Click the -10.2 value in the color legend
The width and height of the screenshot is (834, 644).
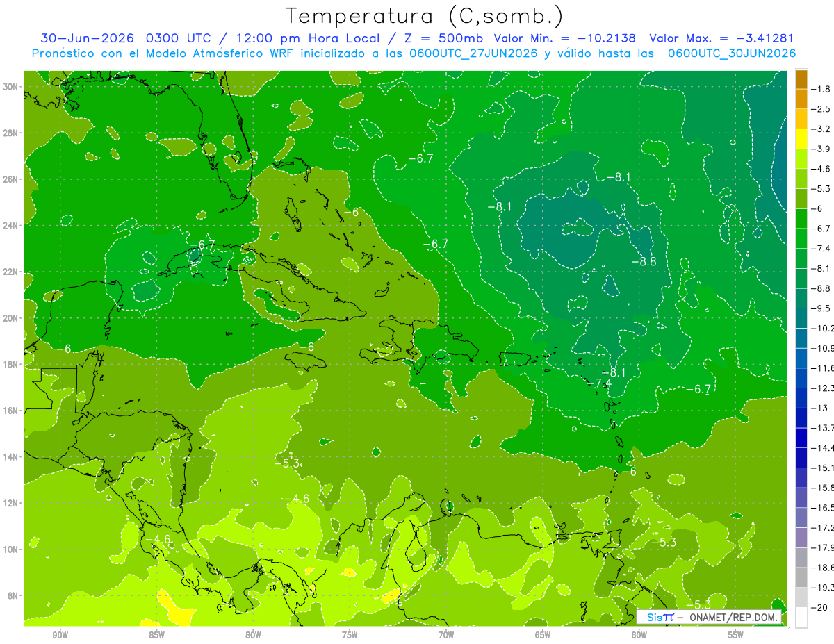pos(823,328)
